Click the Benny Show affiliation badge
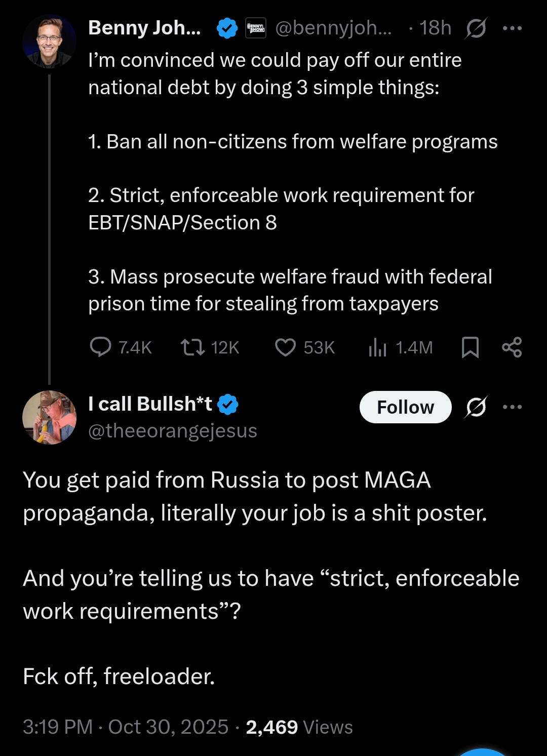 point(256,28)
